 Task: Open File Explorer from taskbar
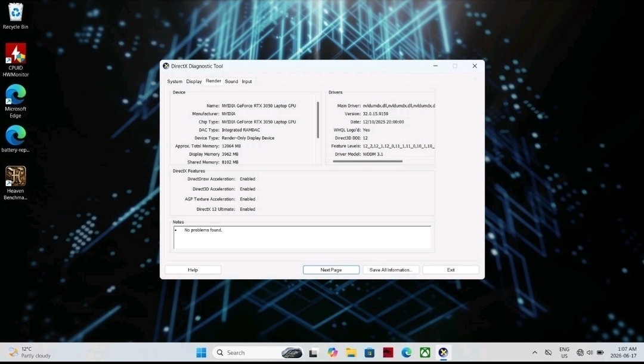point(351,353)
